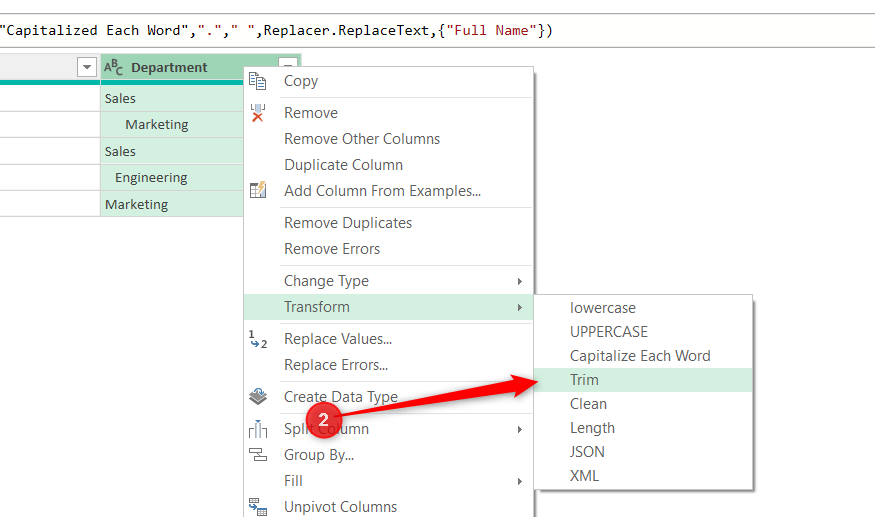Click the Unpivot Columns icon
The width and height of the screenshot is (875, 517).
258,506
